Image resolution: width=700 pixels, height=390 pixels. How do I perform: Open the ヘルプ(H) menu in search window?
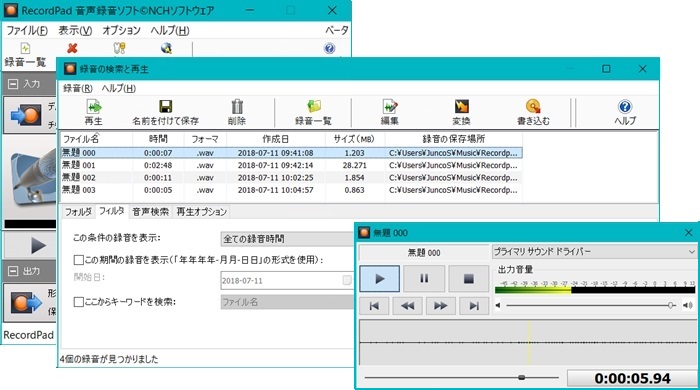[118, 88]
